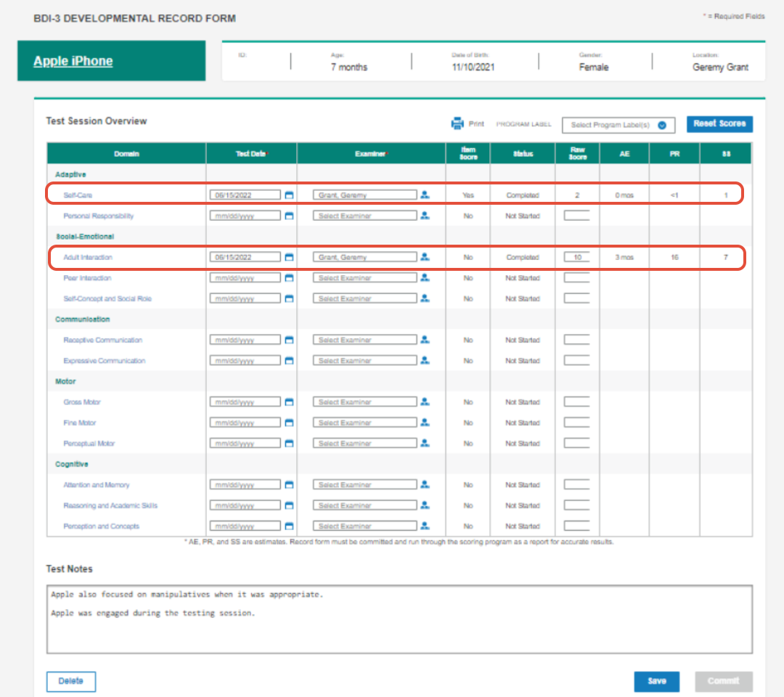The width and height of the screenshot is (784, 697).
Task: Click the Personal Responsibility raw score box
Action: 577,216
